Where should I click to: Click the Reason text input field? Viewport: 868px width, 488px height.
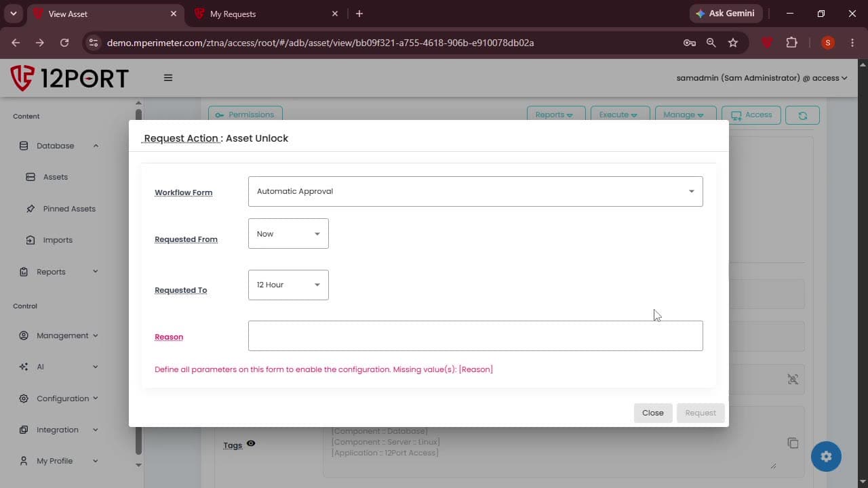point(475,336)
